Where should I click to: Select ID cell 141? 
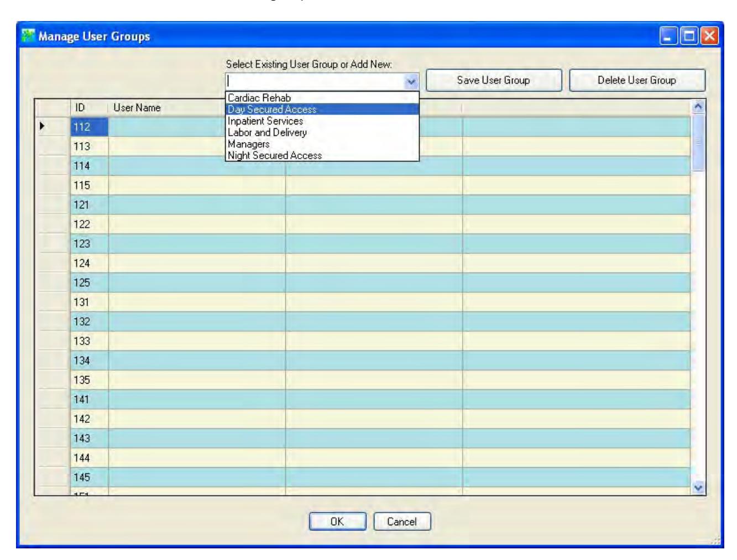(x=90, y=399)
